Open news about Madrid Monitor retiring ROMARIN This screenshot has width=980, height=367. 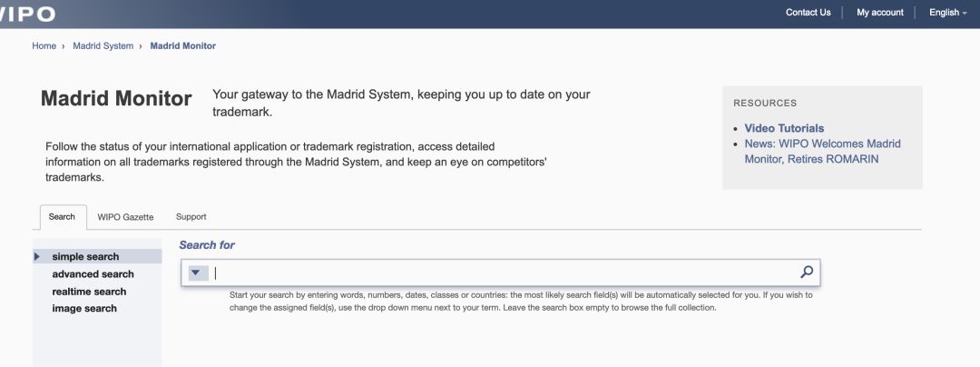coord(822,152)
